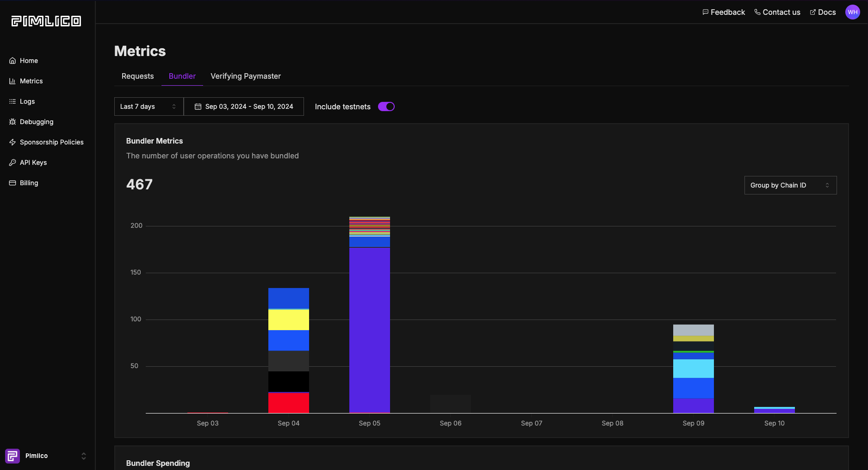The image size is (868, 470).
Task: Click the Feedback speech bubble icon
Action: click(x=705, y=12)
